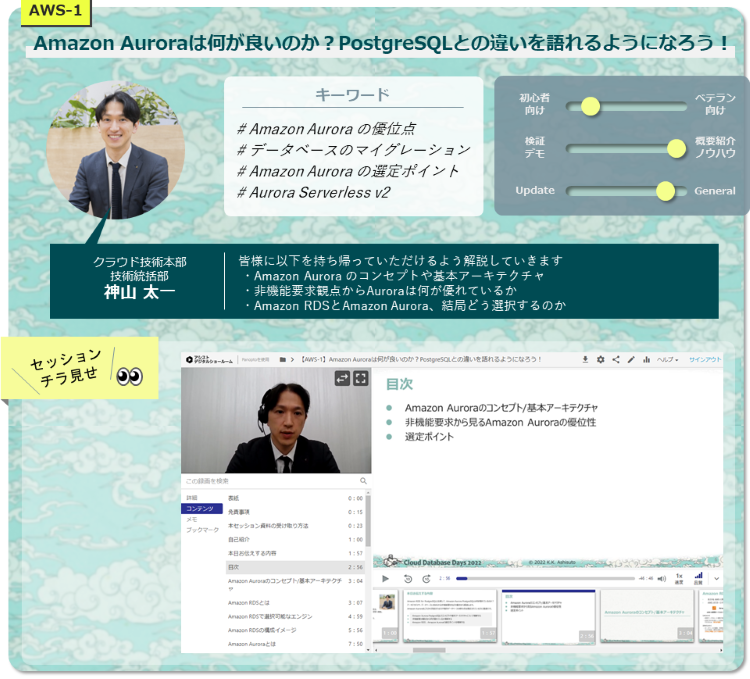Viewport: 750px width, 679px height.
Task: Click the pencil edit icon
Action: [630, 359]
